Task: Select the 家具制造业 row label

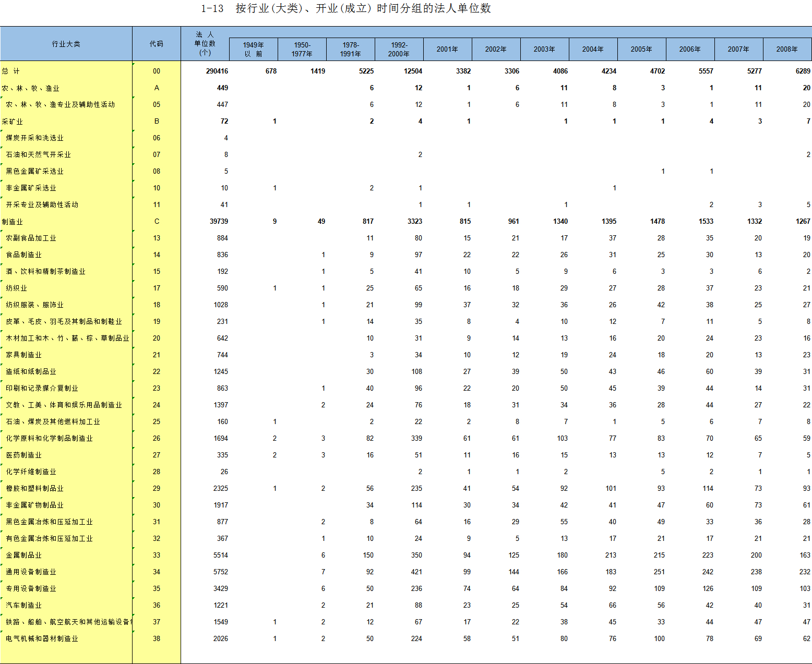Action: [24, 355]
